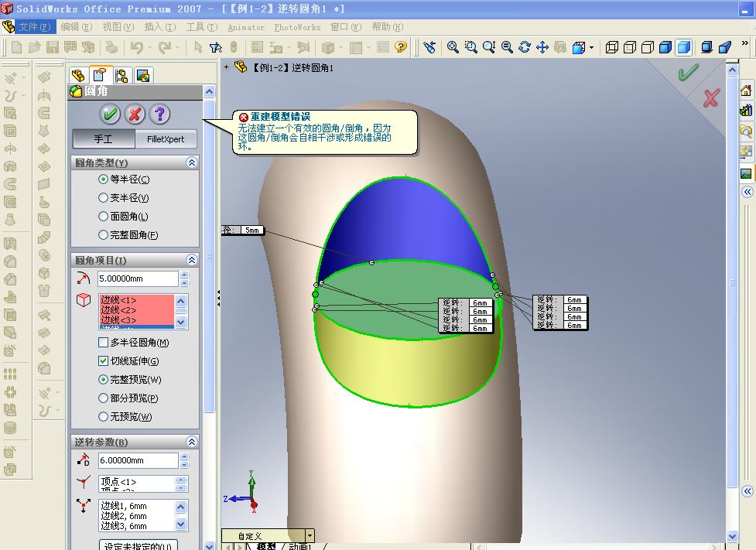Confirm fillet with green check button
The image size is (756, 550).
click(110, 114)
